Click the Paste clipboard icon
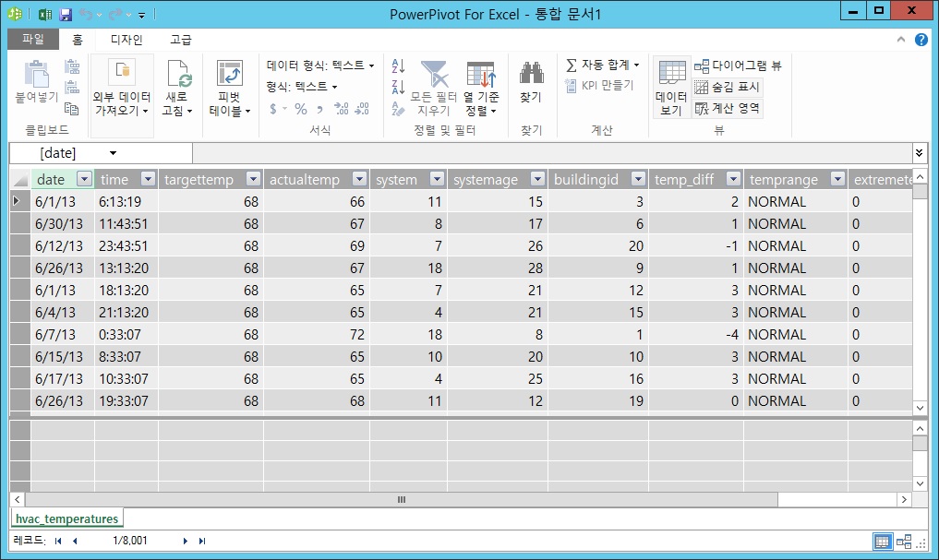The height and width of the screenshot is (560, 939). 37,74
